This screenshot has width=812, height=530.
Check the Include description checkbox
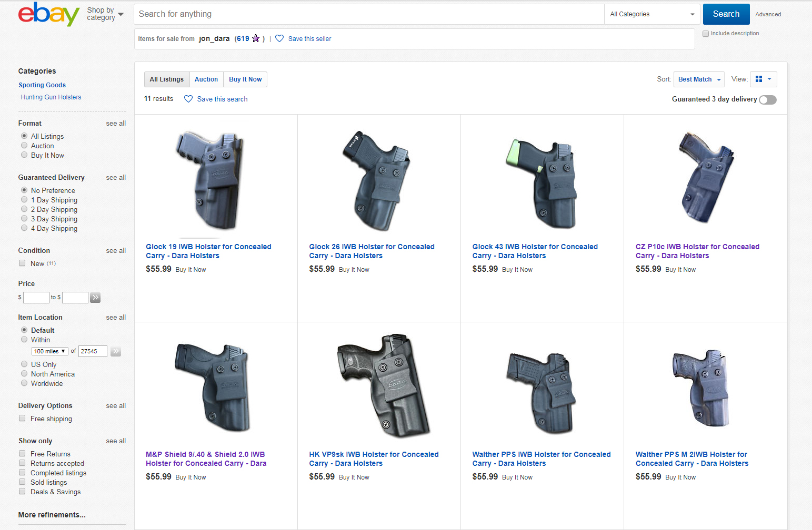[706, 33]
